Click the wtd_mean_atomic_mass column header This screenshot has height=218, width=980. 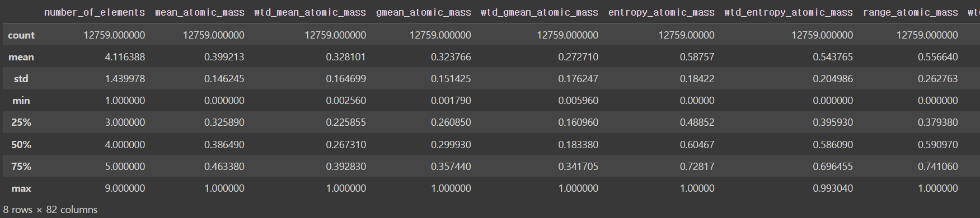point(310,12)
